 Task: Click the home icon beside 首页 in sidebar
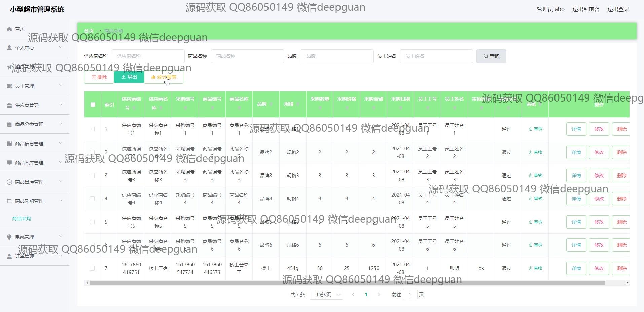(x=9, y=29)
